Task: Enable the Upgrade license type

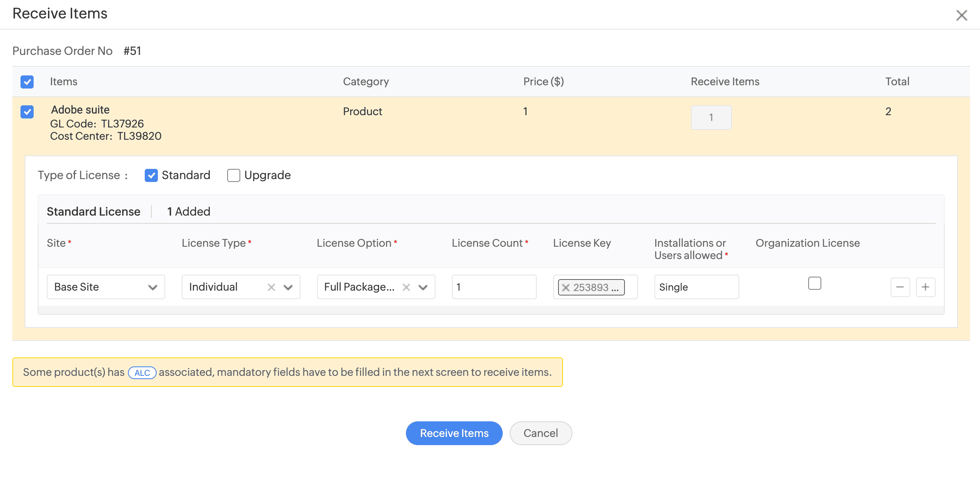Action: click(x=234, y=175)
